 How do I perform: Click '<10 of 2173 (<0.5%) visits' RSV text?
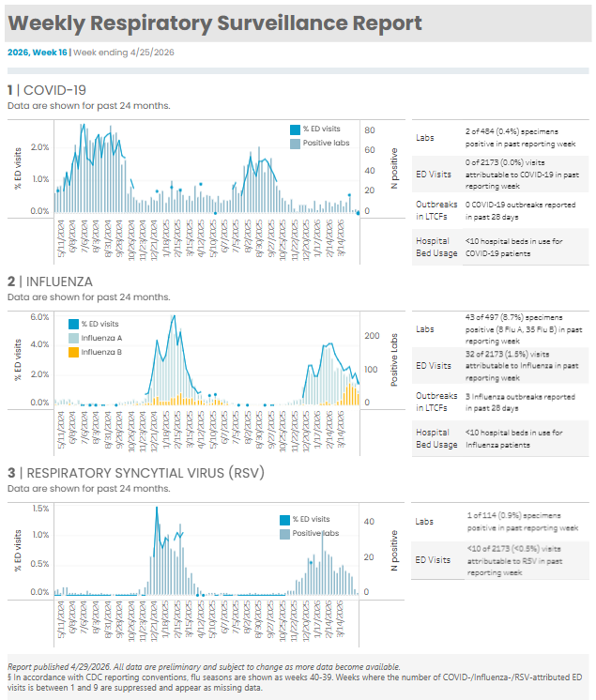(513, 549)
